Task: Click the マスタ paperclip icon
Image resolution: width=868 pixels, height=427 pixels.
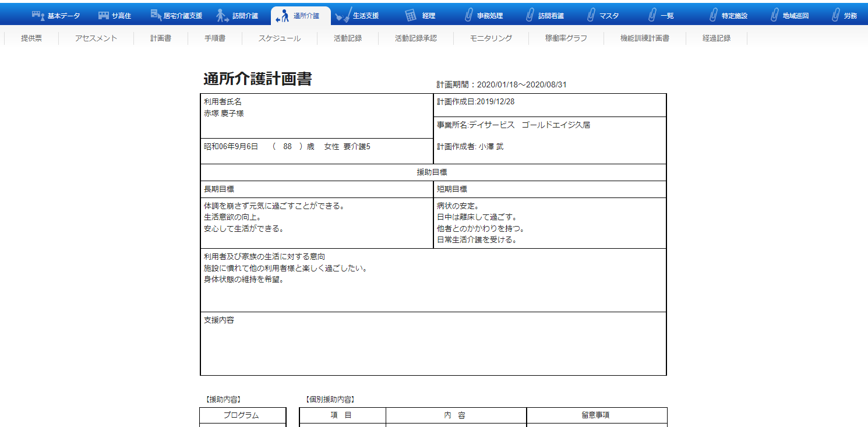Action: point(591,15)
